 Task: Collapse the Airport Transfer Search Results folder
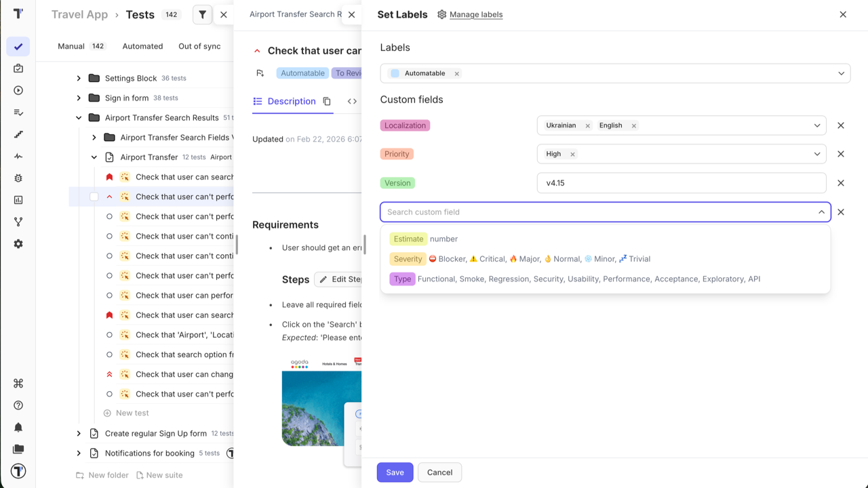(x=79, y=118)
